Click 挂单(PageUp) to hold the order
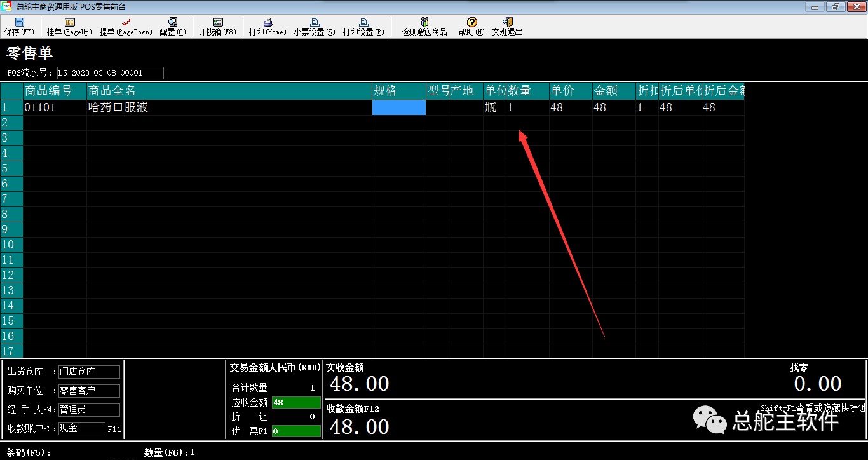This screenshot has height=460, width=868. (69, 27)
